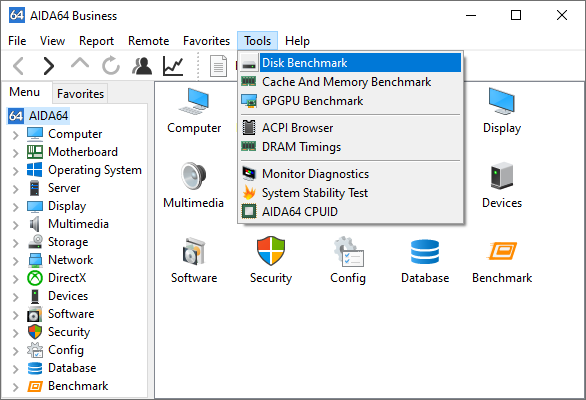Click the Report page toolbar icon
586x400 pixels.
point(218,66)
